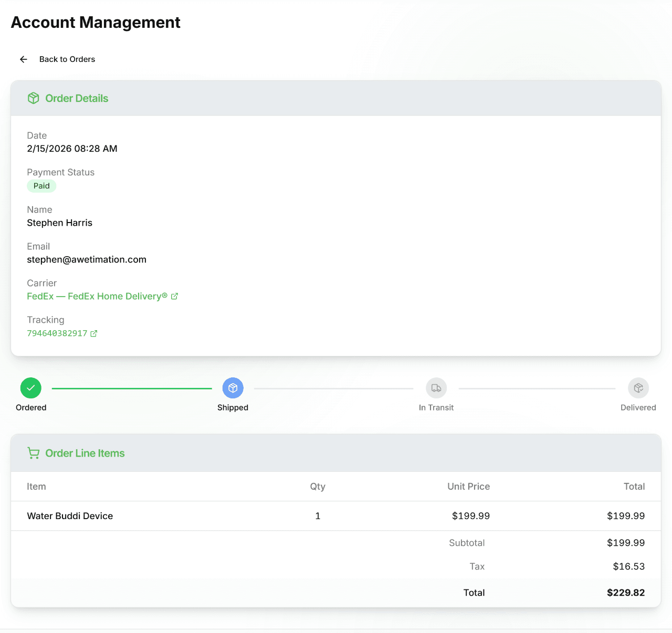This screenshot has height=633, width=672.
Task: Select the Shipped package icon
Action: [233, 387]
